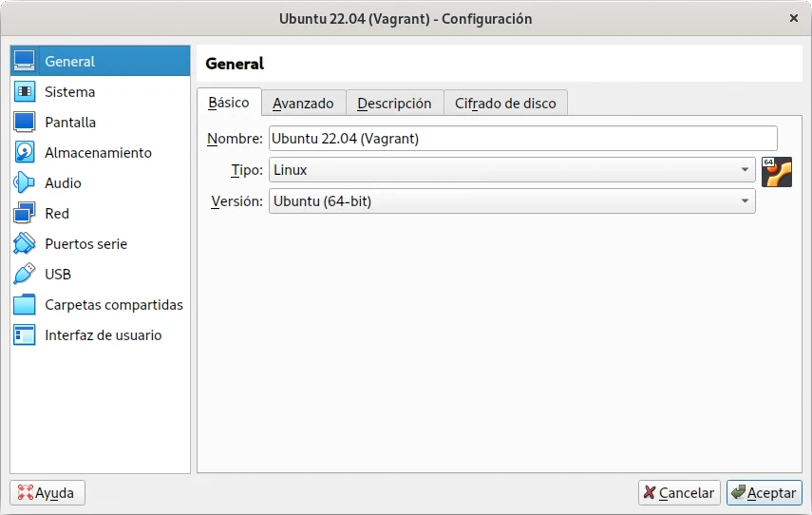Select the USB plug icon
This screenshot has width=812, height=515.
coord(25,275)
